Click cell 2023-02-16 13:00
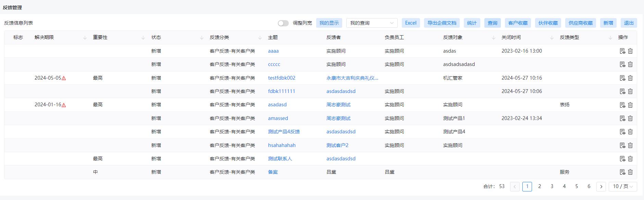 (522, 51)
